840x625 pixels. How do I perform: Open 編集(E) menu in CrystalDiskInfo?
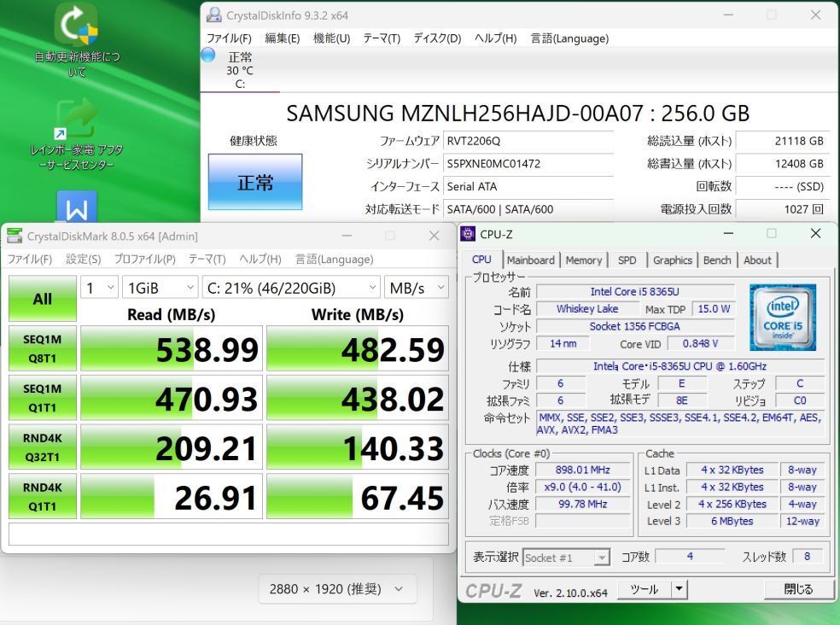coord(283,38)
